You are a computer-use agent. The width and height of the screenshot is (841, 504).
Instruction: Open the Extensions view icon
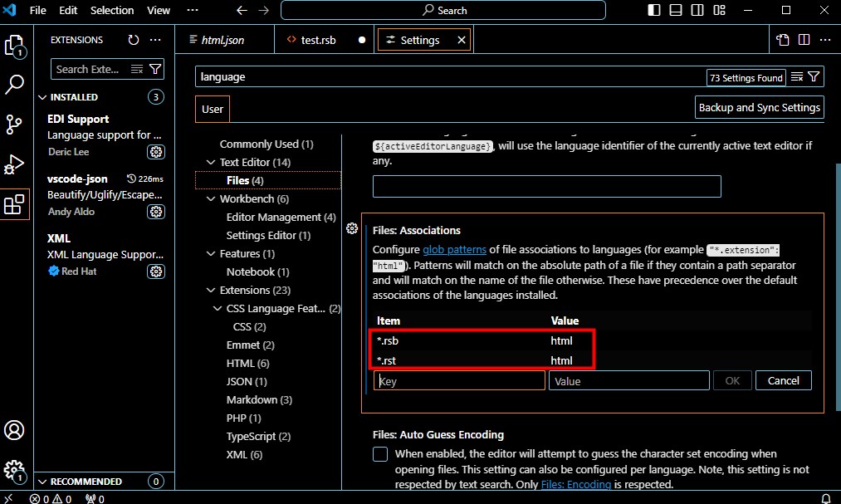14,204
